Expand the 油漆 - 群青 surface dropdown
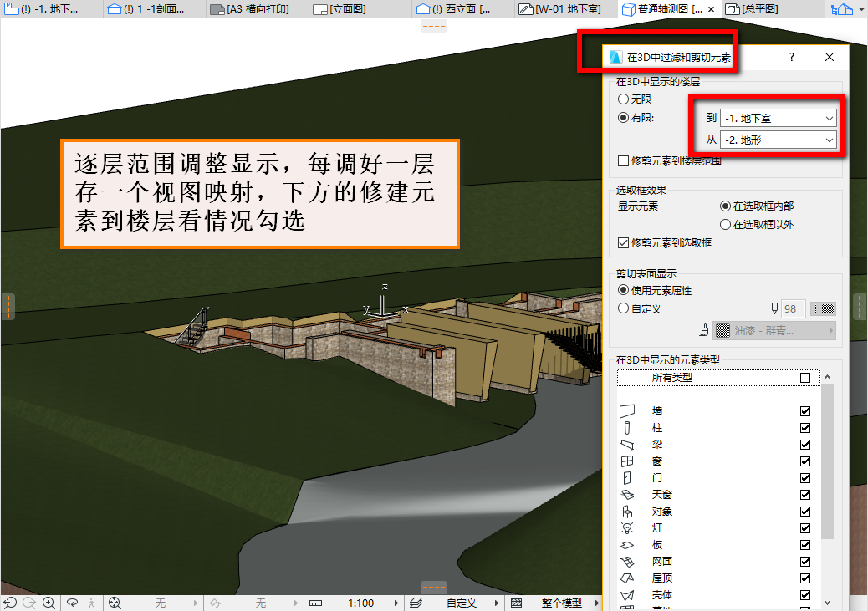The height and width of the screenshot is (611, 868). pyautogui.click(x=774, y=330)
